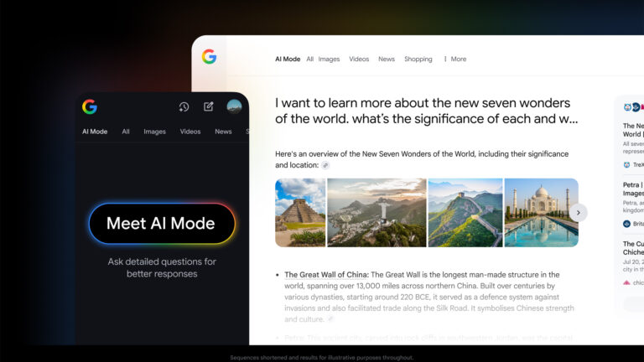Select AI Mode tab in desktop window
The height and width of the screenshot is (362, 644).
click(288, 59)
